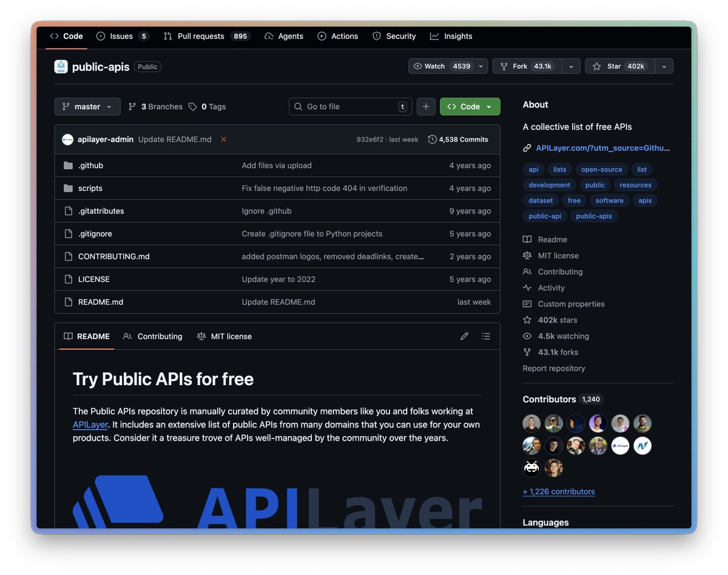The width and height of the screenshot is (728, 575).
Task: Click the pencil edit README icon
Action: click(x=464, y=336)
